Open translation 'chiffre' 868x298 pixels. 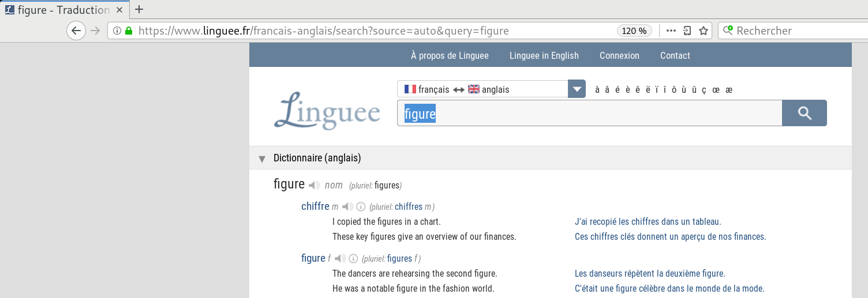[315, 206]
